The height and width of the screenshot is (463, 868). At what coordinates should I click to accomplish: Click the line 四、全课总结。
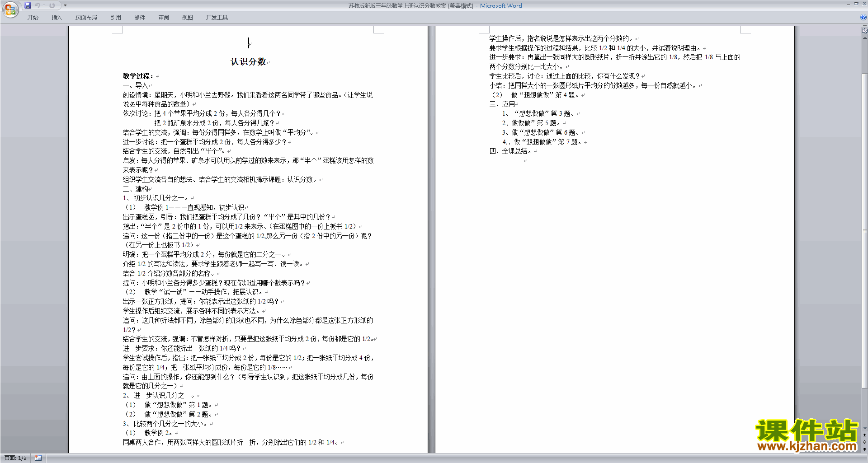click(x=511, y=151)
